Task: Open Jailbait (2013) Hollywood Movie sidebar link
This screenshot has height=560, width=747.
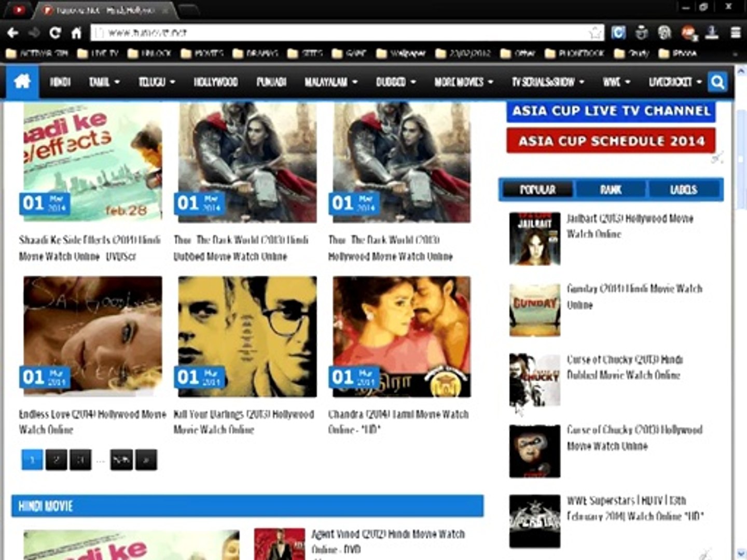Action: click(630, 226)
